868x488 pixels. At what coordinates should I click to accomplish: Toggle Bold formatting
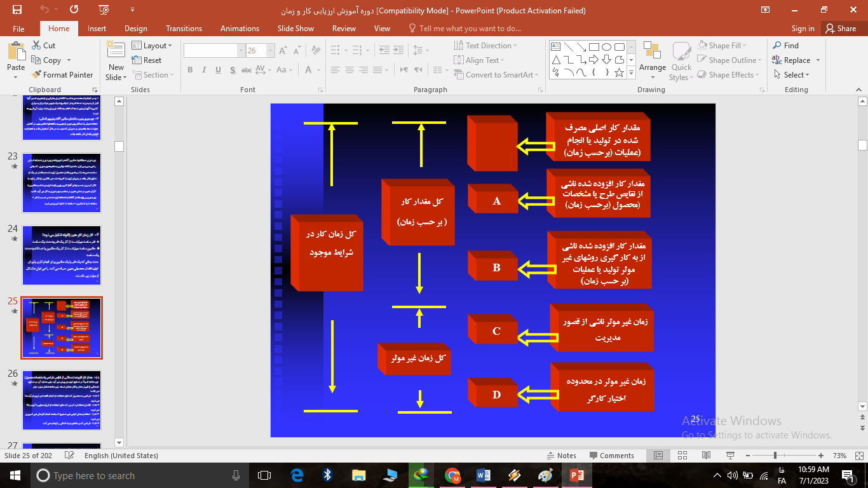tap(190, 70)
